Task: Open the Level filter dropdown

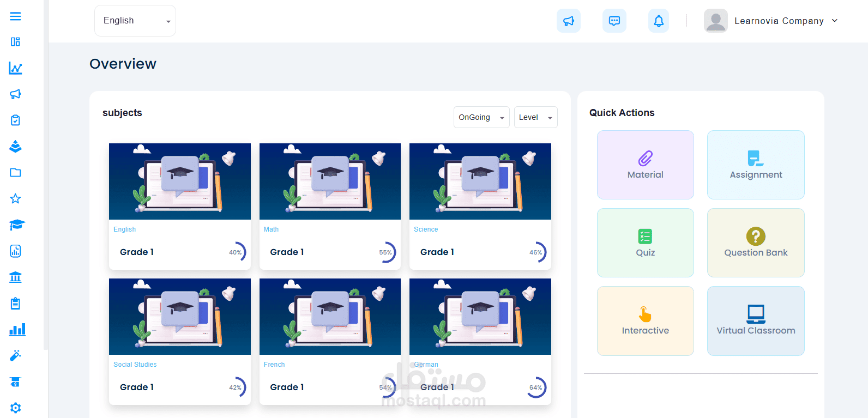Action: coord(536,117)
